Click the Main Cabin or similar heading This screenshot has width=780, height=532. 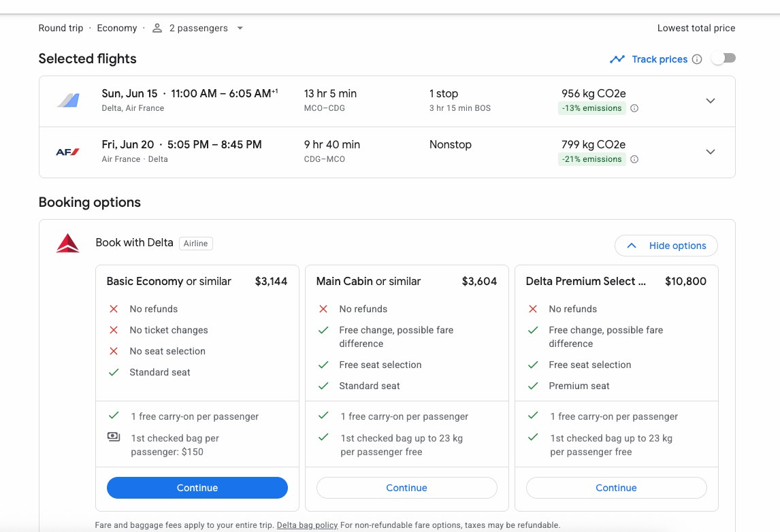[368, 282]
